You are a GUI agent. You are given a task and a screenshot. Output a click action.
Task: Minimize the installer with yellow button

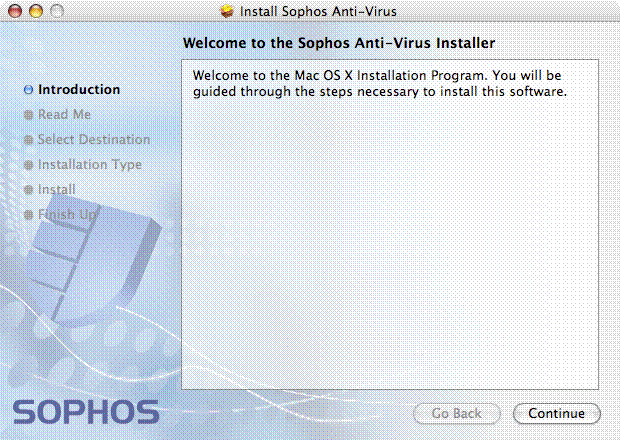click(x=36, y=11)
